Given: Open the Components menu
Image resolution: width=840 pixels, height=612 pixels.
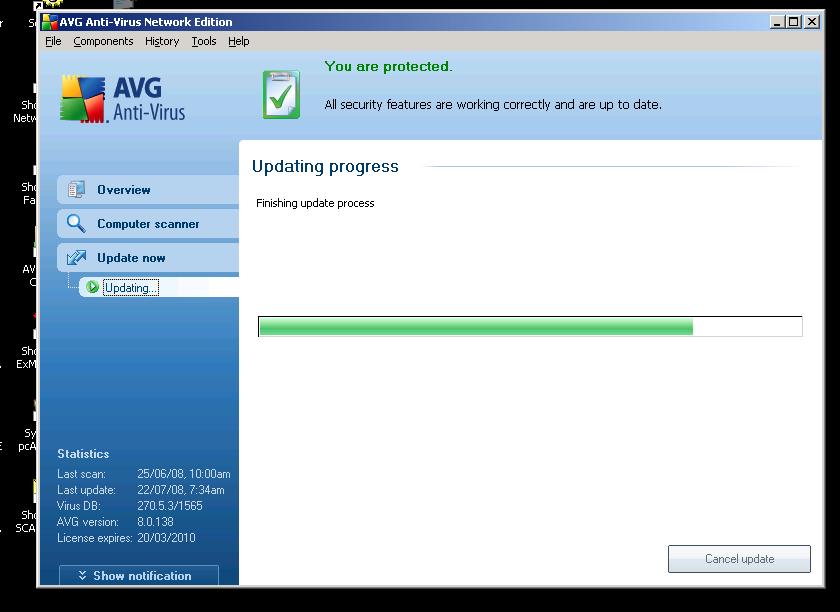Looking at the screenshot, I should (103, 41).
